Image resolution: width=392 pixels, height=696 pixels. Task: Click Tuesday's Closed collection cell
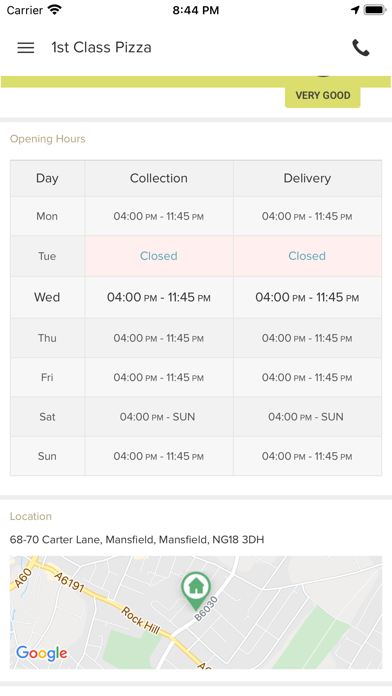(x=159, y=256)
